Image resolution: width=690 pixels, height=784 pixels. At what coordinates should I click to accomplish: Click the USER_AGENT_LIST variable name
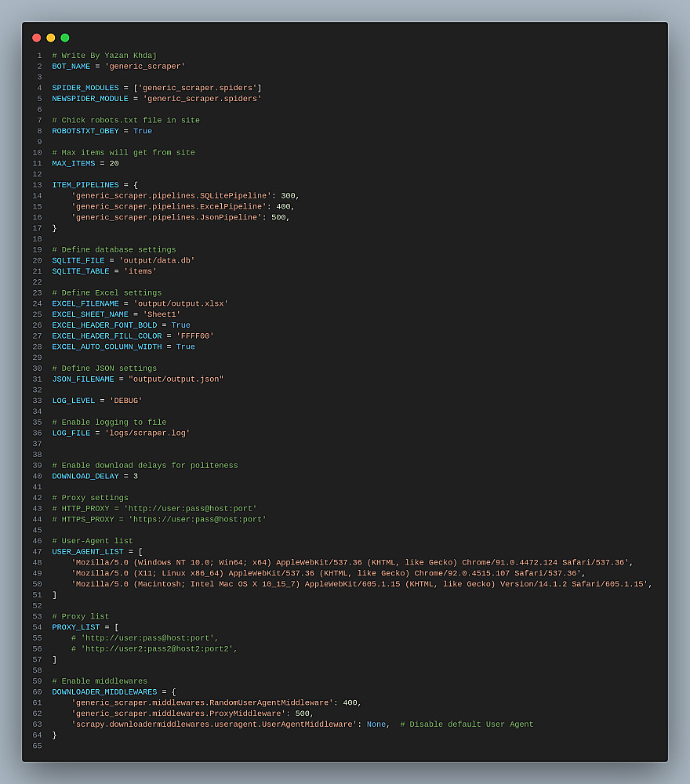pos(88,551)
